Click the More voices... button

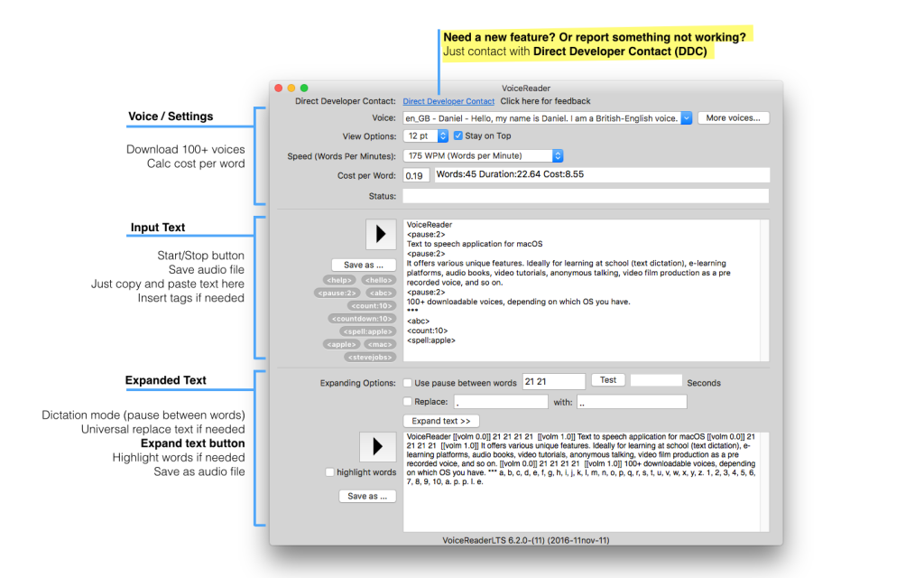coord(733,118)
